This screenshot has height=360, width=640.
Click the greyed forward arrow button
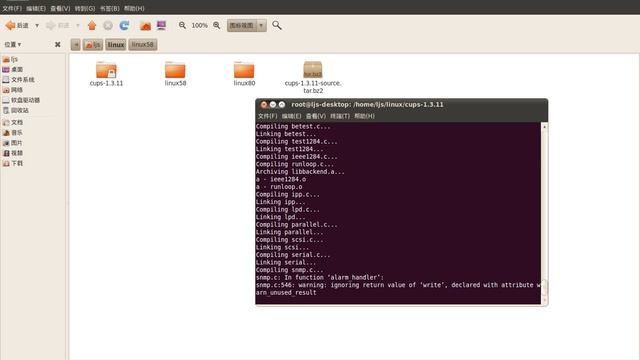58,25
